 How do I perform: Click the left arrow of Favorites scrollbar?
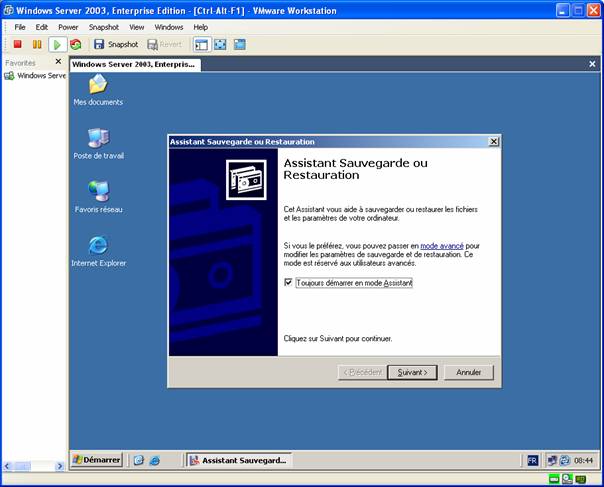pyautogui.click(x=7, y=466)
